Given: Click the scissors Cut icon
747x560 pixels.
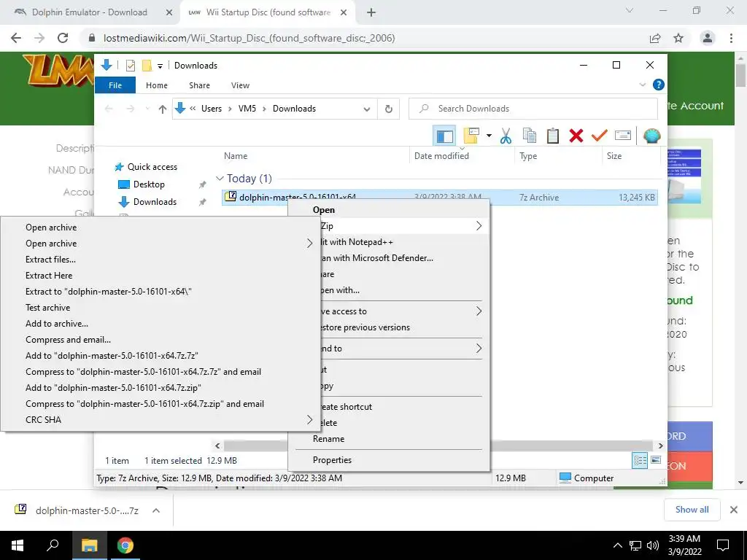Looking at the screenshot, I should point(506,136).
